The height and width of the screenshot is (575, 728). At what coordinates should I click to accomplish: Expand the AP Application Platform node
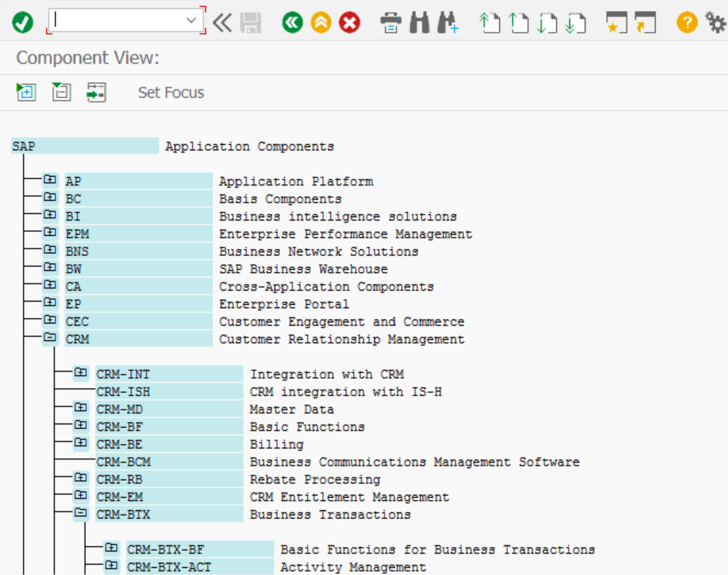[x=50, y=180]
